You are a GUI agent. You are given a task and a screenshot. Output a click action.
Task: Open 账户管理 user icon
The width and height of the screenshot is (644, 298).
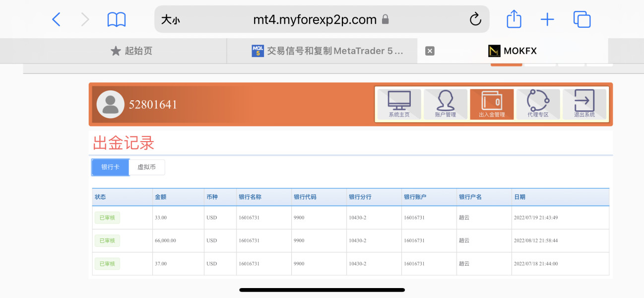click(x=446, y=104)
